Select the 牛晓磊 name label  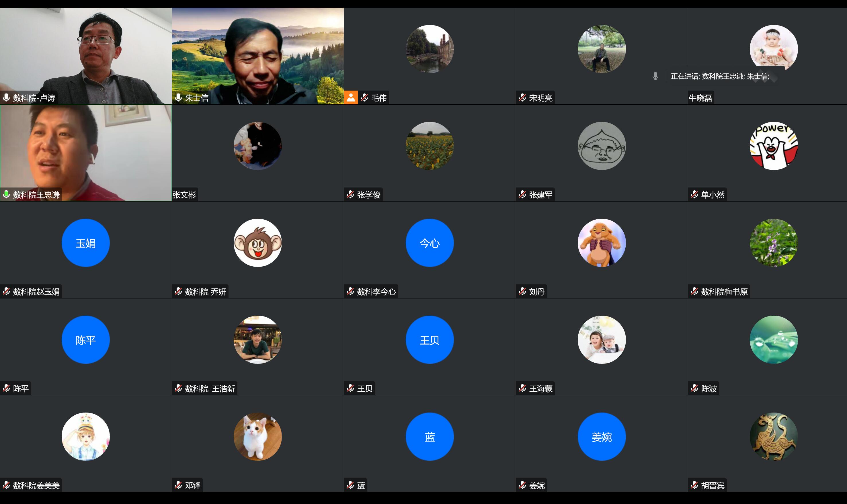tap(700, 98)
